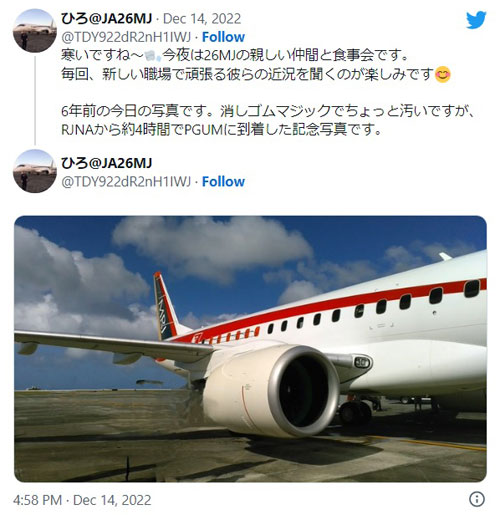500x515 pixels.
Task: Open top tweet's ひろ@JA26MJ display name
Action: pyautogui.click(x=106, y=19)
